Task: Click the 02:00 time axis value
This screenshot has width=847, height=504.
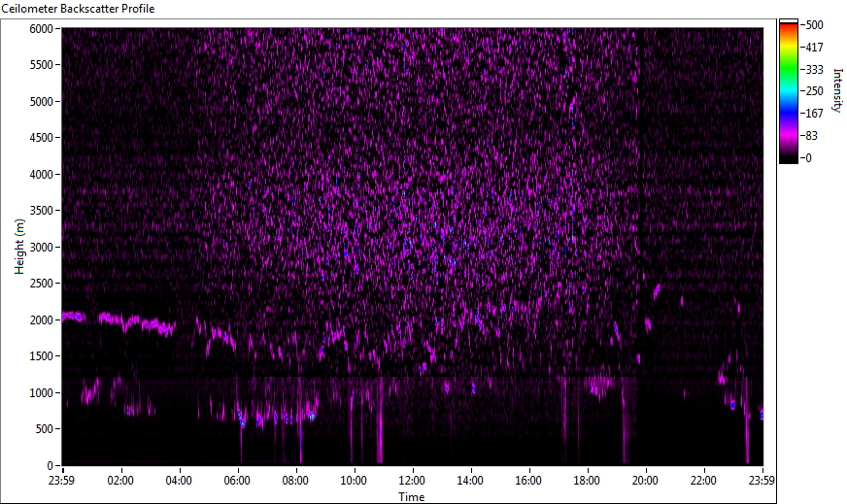Action: [120, 481]
